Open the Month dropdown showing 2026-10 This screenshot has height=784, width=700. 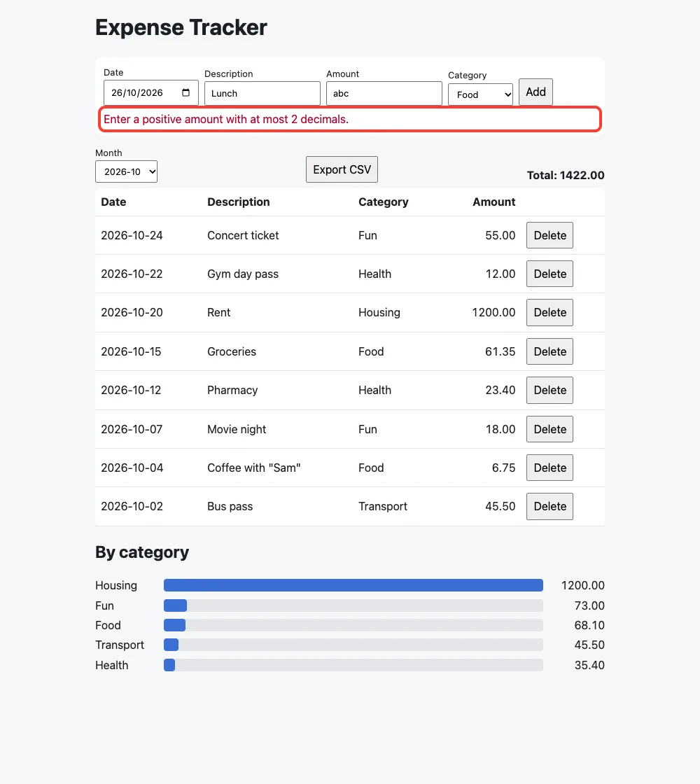126,171
